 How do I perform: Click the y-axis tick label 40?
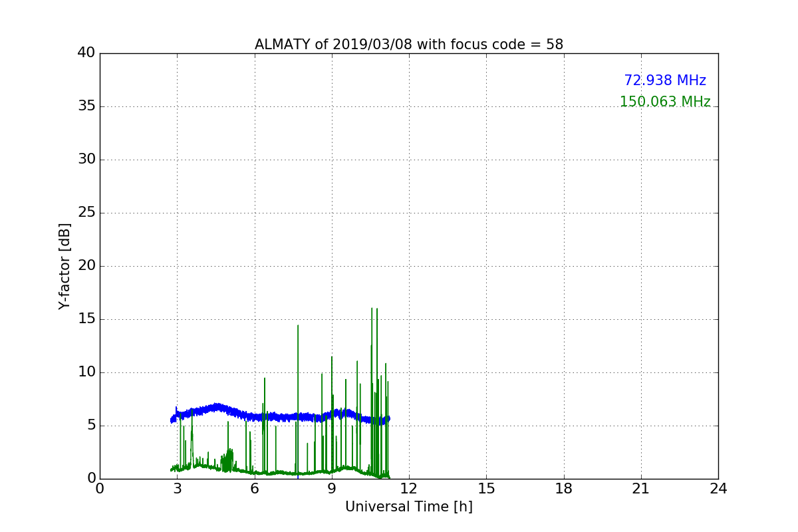[86, 53]
